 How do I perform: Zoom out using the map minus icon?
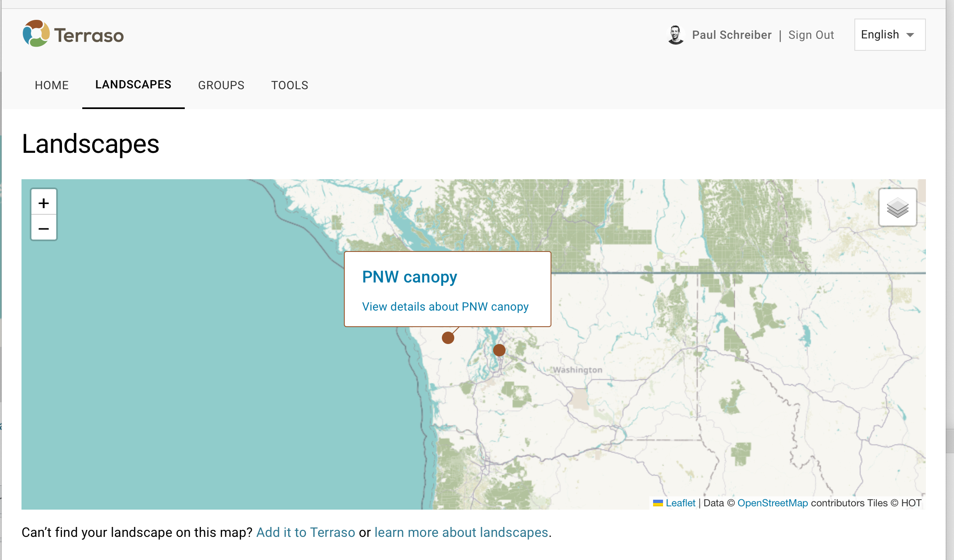(43, 228)
